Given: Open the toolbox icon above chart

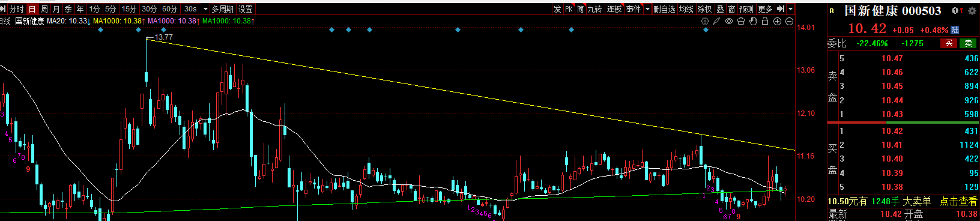Looking at the screenshot, I should 741,21.
